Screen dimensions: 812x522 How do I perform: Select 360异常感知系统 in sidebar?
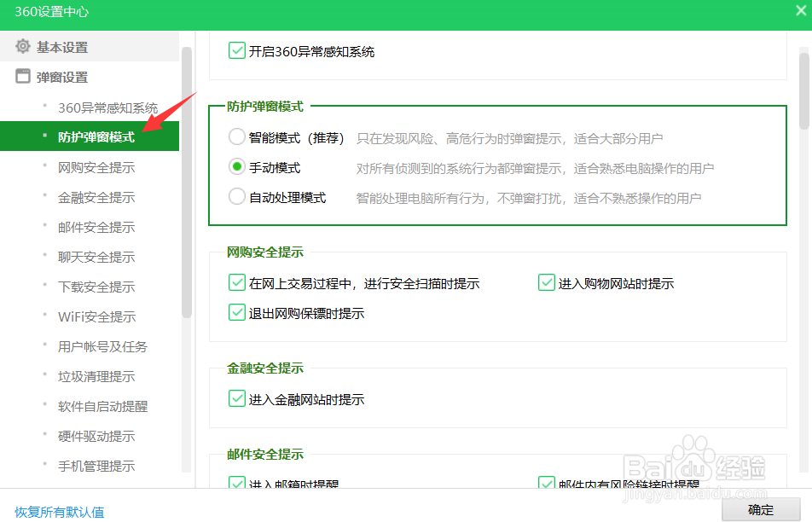pos(107,107)
